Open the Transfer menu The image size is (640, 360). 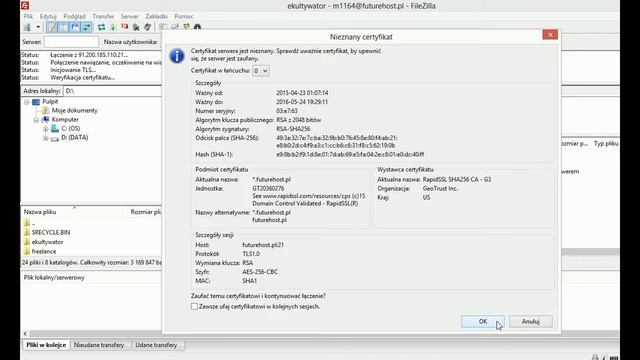point(103,16)
